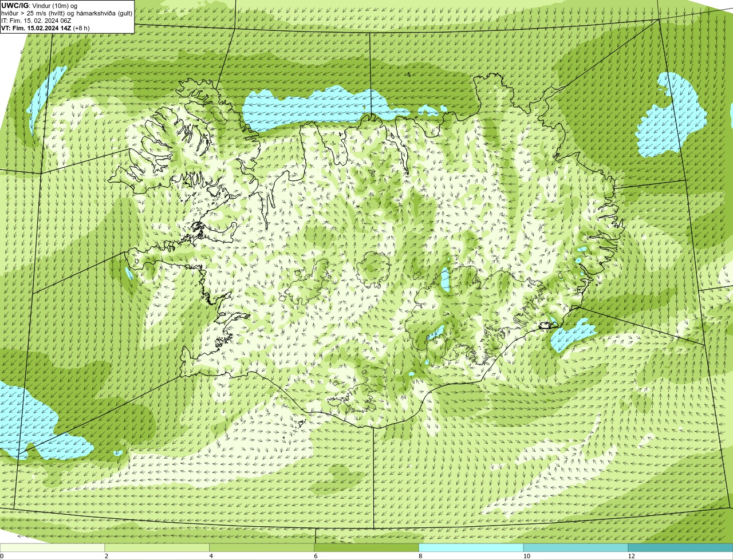Click the "VT: Fim. 15.02.2024 14Z (+8 h)" line
The height and width of the screenshot is (560, 733).
45,27
